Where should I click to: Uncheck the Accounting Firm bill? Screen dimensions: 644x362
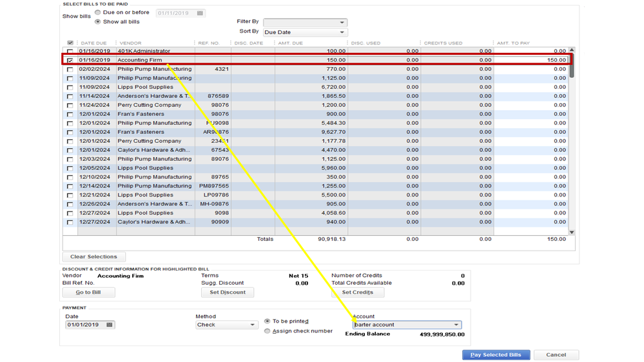[70, 61]
